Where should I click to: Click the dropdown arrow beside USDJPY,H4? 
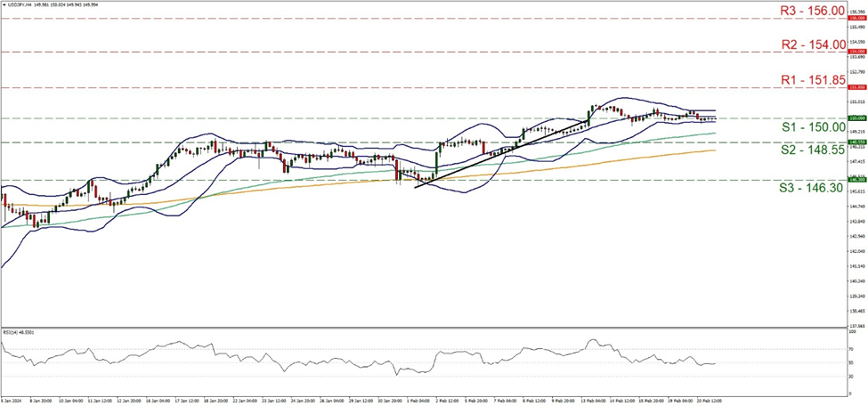[x=4, y=4]
